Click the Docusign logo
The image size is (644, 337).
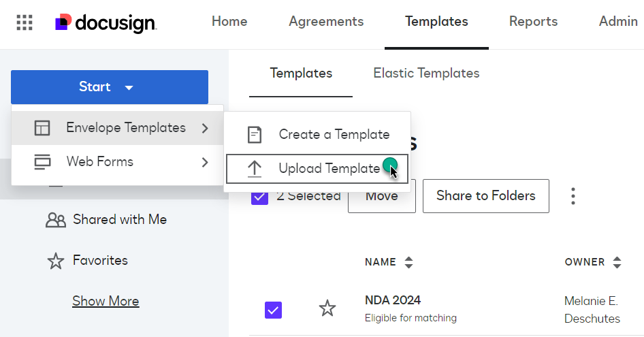tap(106, 22)
